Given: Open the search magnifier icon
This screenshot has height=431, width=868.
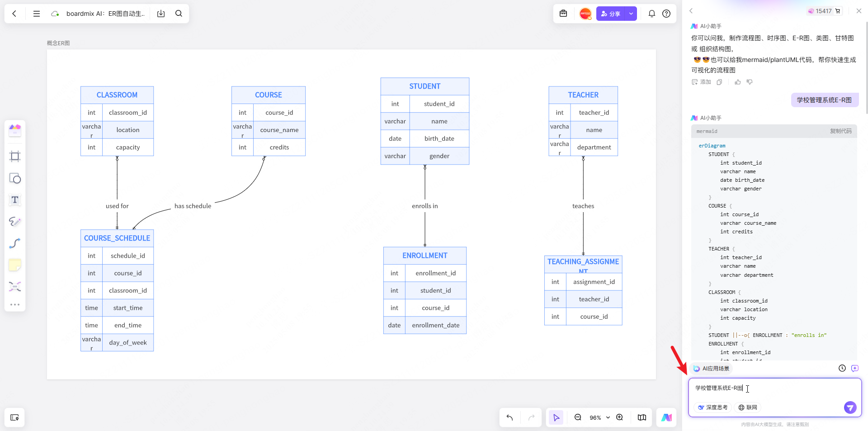Looking at the screenshot, I should click(x=179, y=14).
